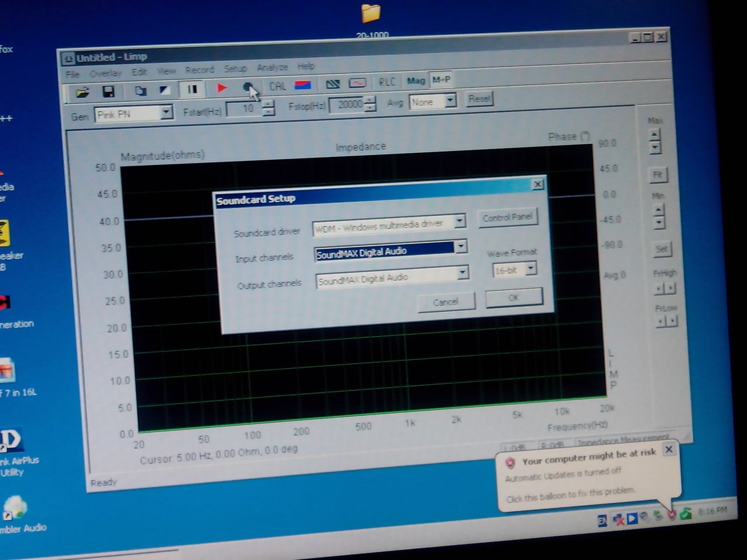Viewport: 747px width, 560px height.
Task: Click the Reset button
Action: tap(479, 99)
